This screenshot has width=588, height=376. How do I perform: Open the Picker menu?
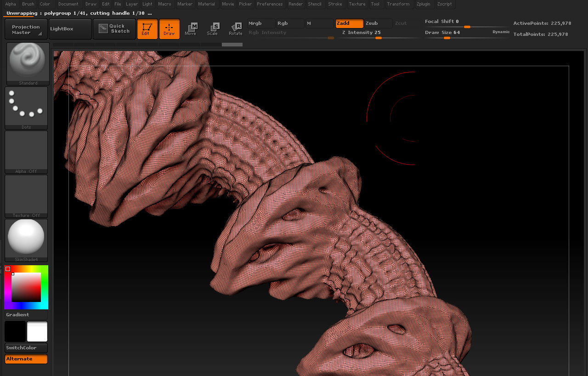[x=245, y=4]
